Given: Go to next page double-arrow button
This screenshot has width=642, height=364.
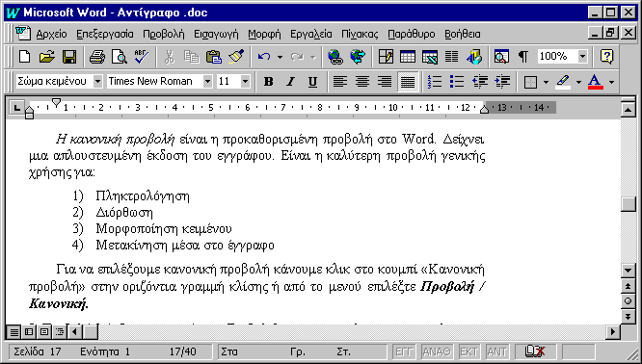Looking at the screenshot, I should tap(629, 316).
